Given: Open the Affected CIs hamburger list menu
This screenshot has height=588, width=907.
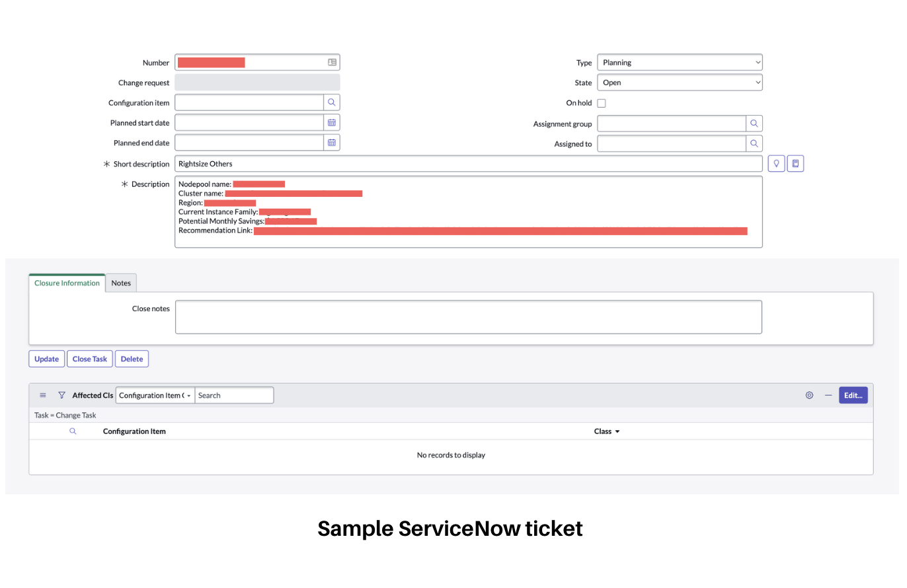Looking at the screenshot, I should pos(43,395).
